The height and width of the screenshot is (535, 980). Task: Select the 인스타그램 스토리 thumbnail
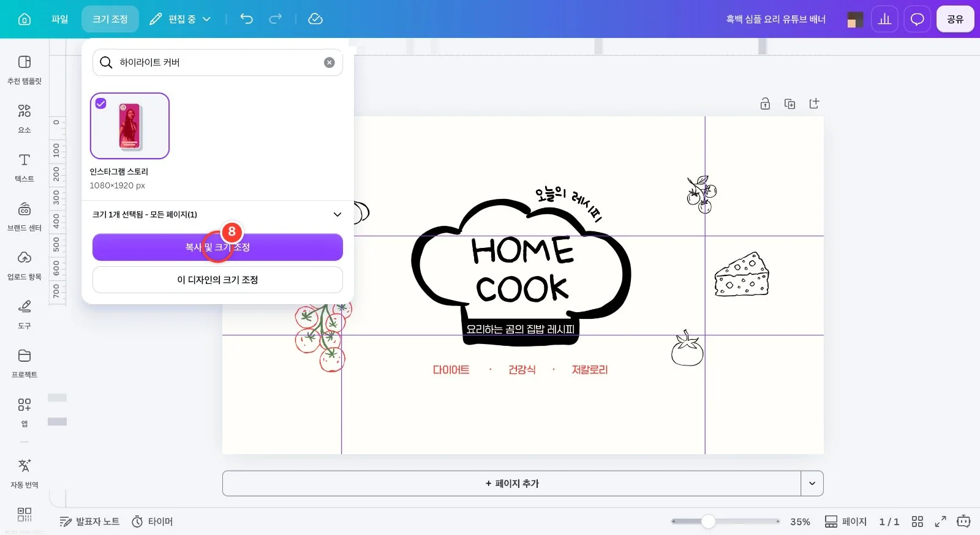(x=130, y=126)
